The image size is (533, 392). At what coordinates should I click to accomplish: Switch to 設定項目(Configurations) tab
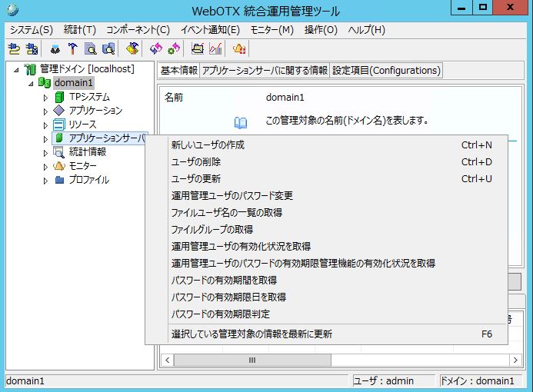386,71
